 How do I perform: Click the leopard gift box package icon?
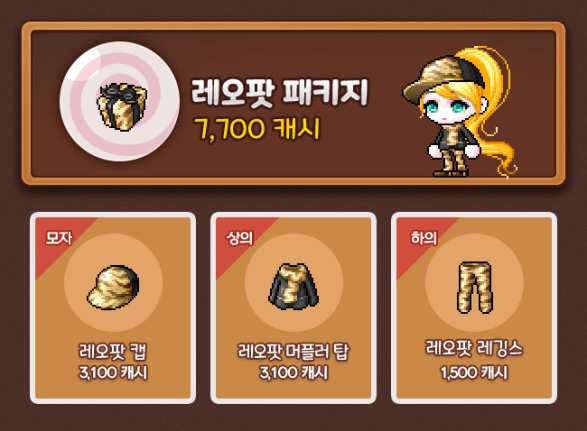122,106
